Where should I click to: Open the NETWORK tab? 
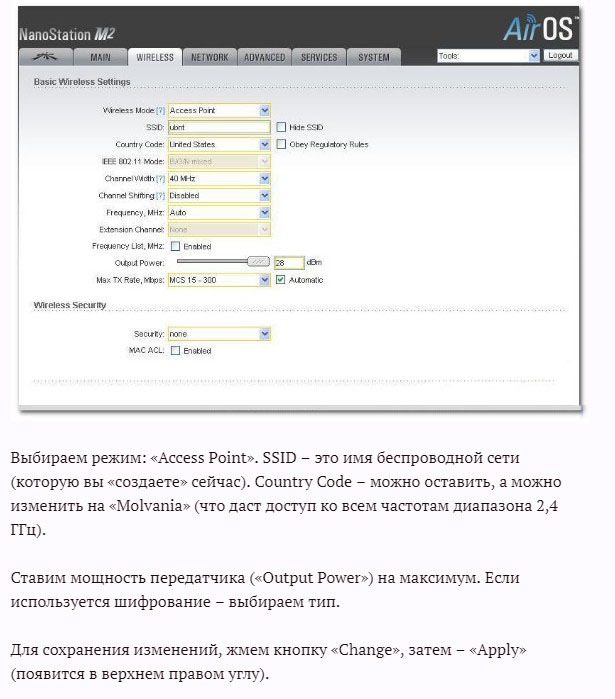tap(209, 57)
